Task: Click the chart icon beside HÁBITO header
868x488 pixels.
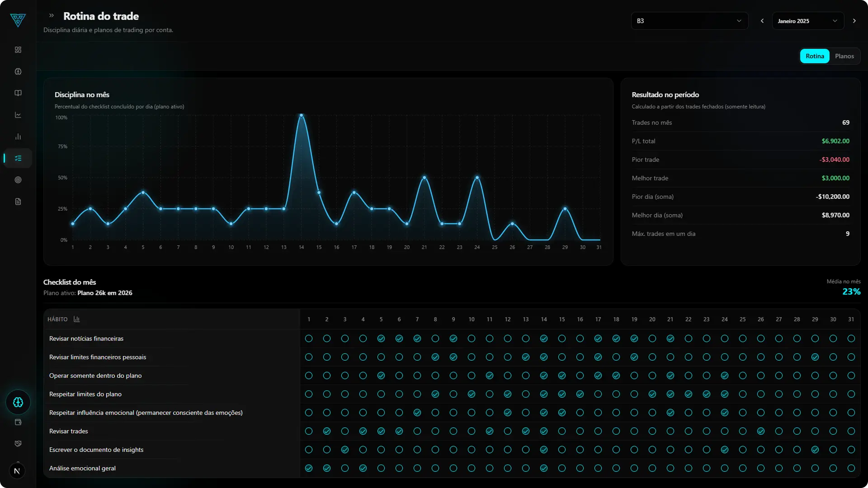Action: (76, 319)
